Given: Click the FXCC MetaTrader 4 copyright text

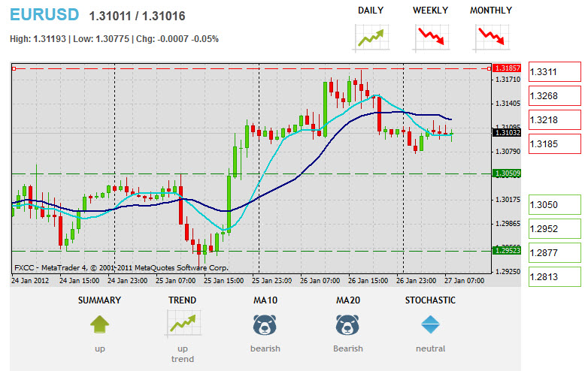Looking at the screenshot, I should [x=121, y=267].
